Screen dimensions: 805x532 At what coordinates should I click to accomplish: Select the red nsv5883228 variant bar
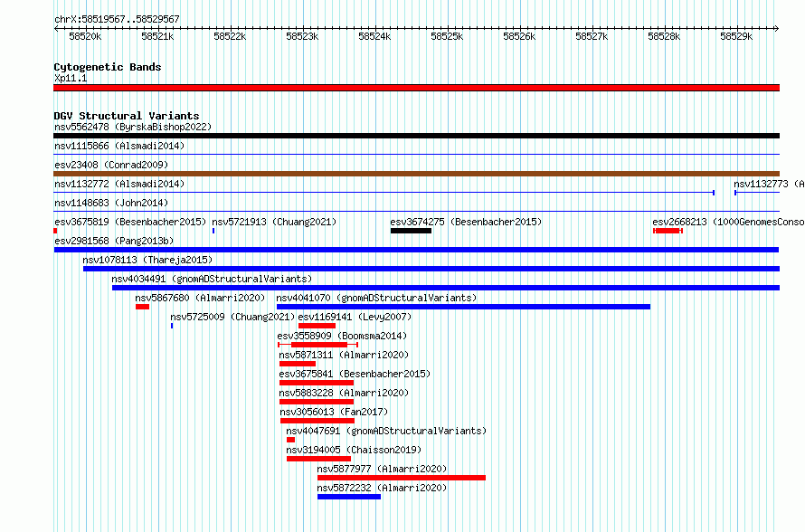click(317, 402)
